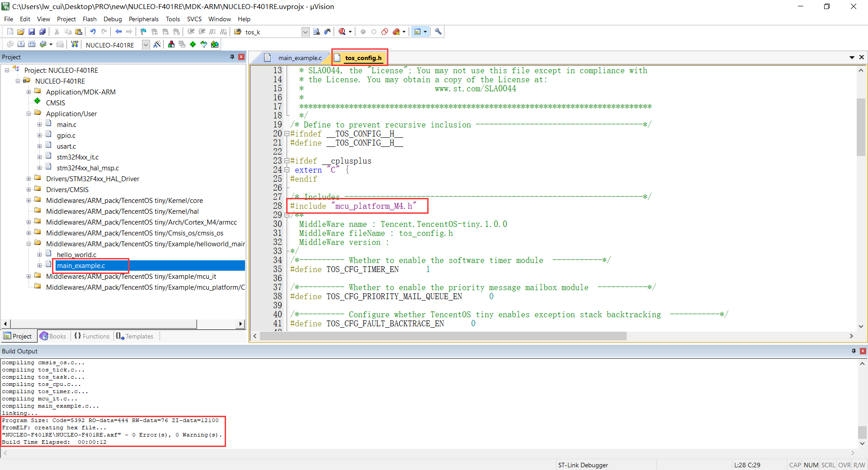Close the active editor tab with X
Viewport: 868px width, 470px height.
(x=862, y=57)
